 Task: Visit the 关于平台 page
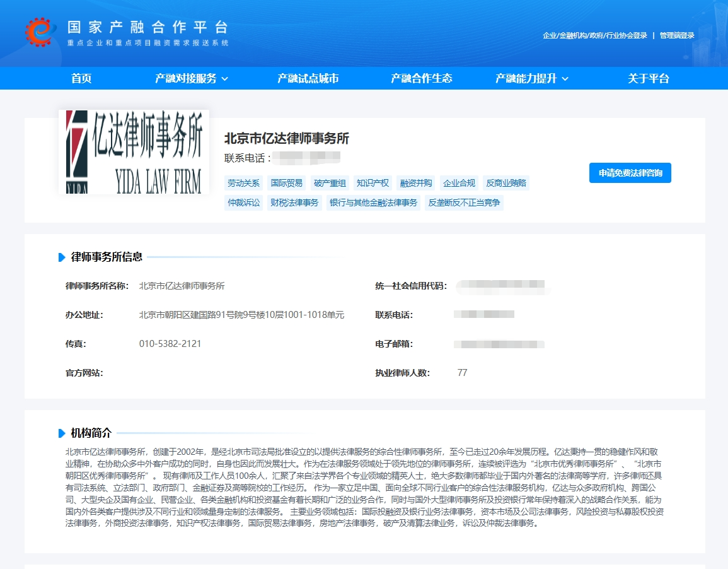pos(648,78)
